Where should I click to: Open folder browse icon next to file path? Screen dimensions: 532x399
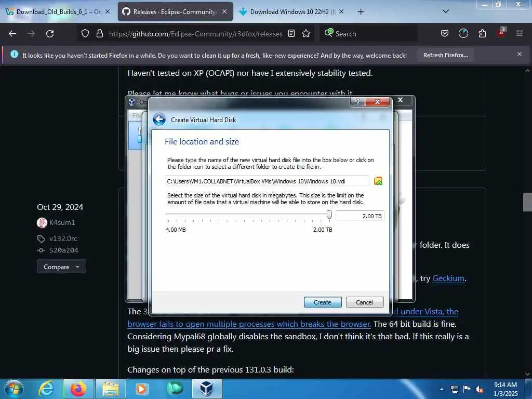(378, 181)
